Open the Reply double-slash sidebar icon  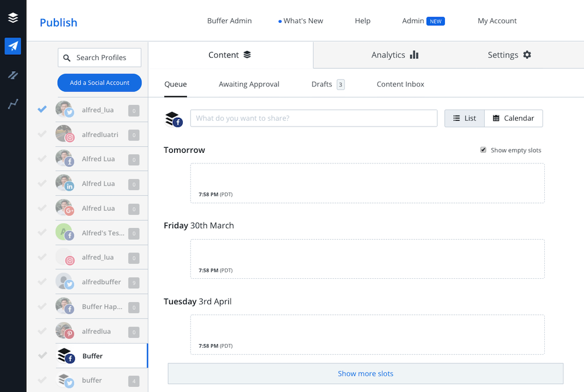(13, 75)
